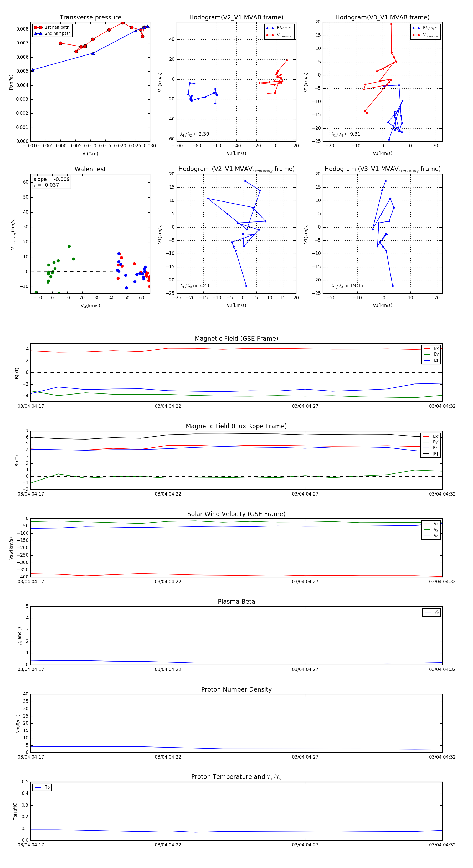The width and height of the screenshot is (473, 868).
Task: Click the "B(nT)" y-axis label of Flux Rope panel
Action: coord(17,461)
